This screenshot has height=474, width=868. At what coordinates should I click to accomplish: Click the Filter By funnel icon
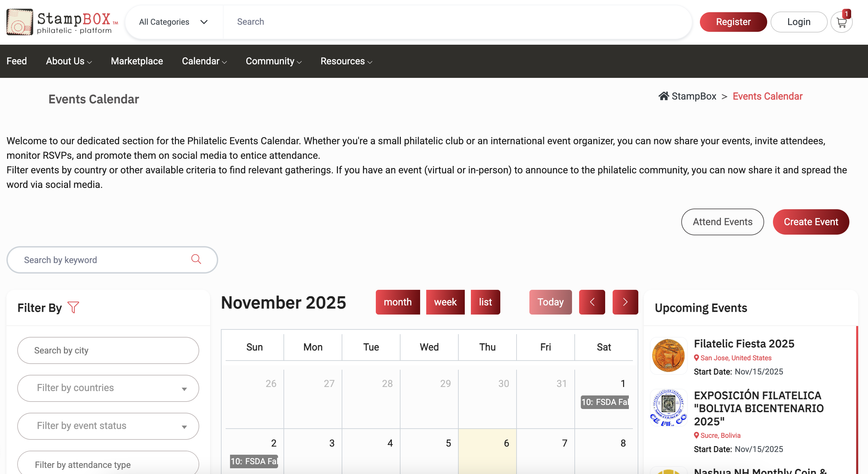[73, 307]
